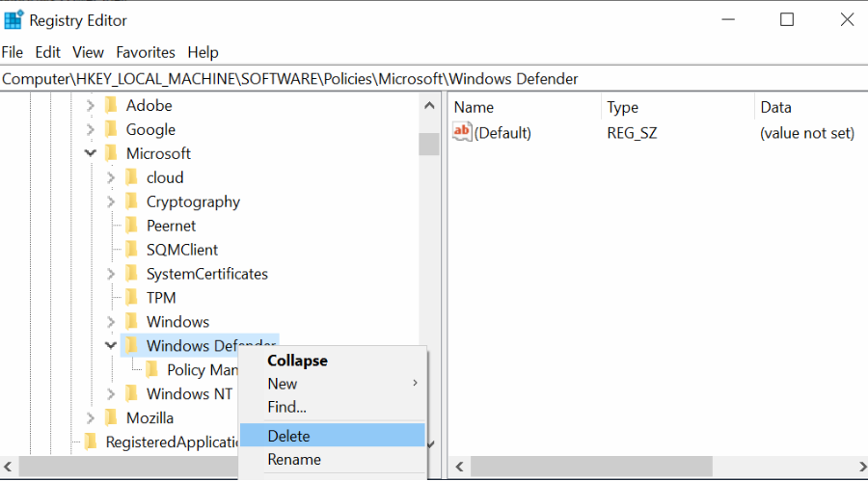Click the Windows Defender key folder icon
Image resolution: width=868 pixels, height=482 pixels.
click(132, 345)
